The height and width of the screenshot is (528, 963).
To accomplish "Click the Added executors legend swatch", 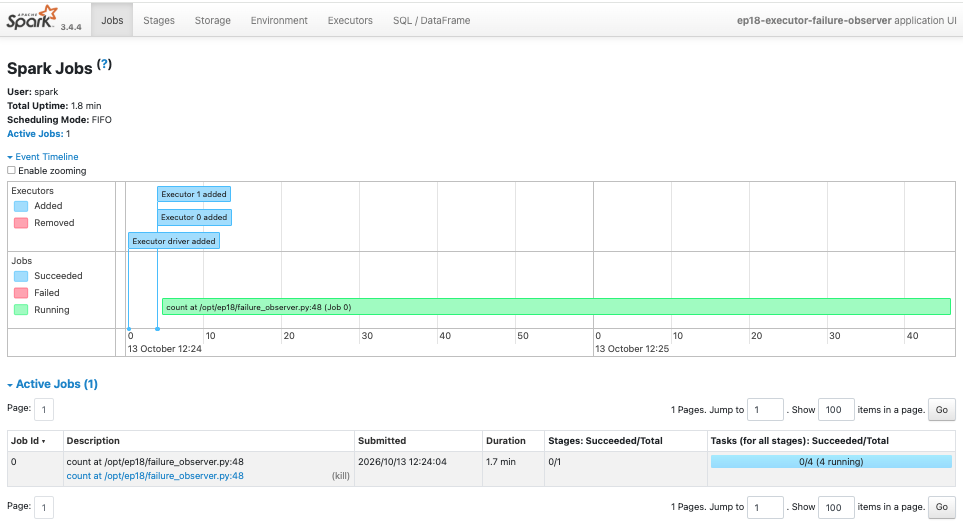I will (21, 206).
